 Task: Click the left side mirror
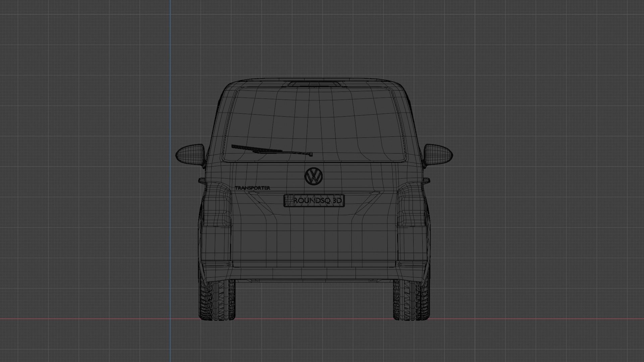[190, 154]
